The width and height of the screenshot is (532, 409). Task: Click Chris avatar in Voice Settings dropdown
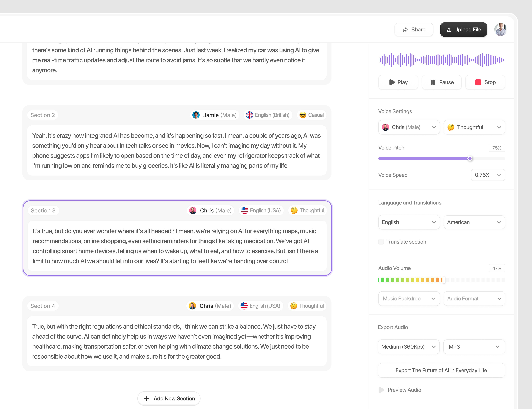(x=385, y=127)
